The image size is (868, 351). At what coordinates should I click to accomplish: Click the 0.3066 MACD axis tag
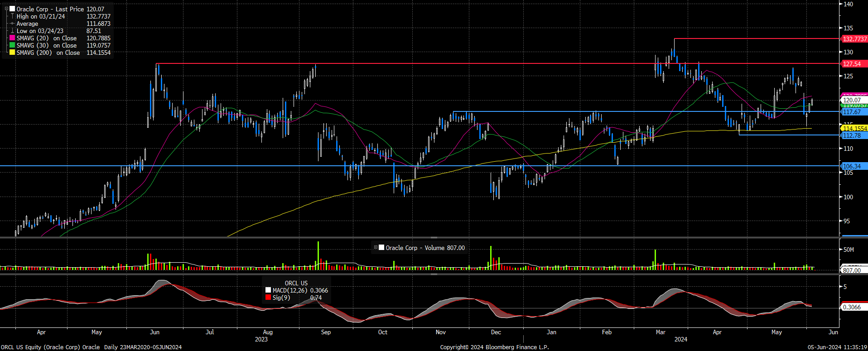(854, 307)
